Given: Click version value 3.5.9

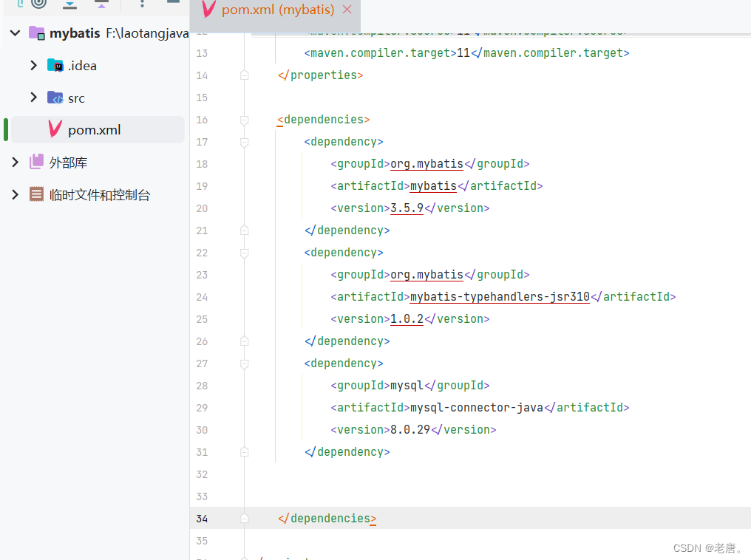Looking at the screenshot, I should click(x=407, y=208).
